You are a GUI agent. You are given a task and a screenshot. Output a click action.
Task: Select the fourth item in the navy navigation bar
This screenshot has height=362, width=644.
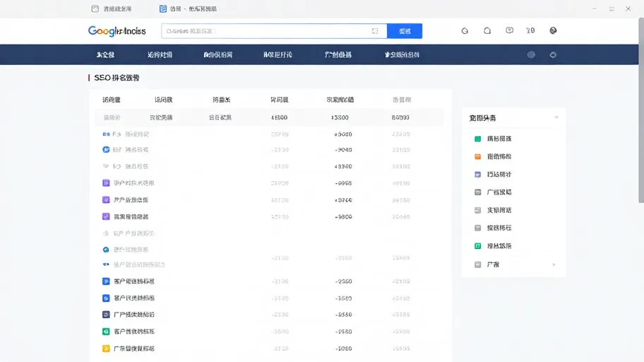278,54
